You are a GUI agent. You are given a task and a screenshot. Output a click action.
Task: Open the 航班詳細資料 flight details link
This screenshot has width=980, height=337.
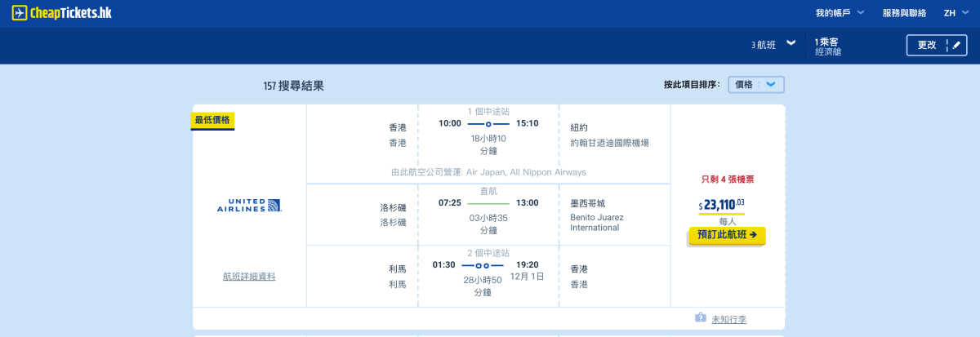coord(249,277)
